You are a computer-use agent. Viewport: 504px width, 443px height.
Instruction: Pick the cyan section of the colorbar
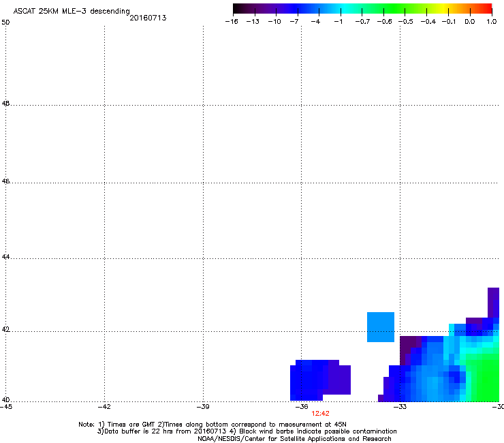tap(344, 9)
